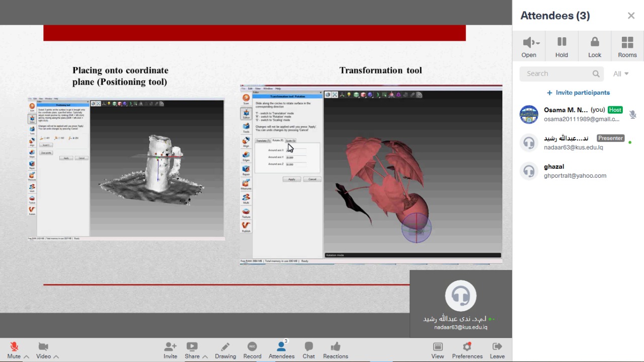Open the breakout Rooms panel
Screen dimensions: 644x362
627,47
